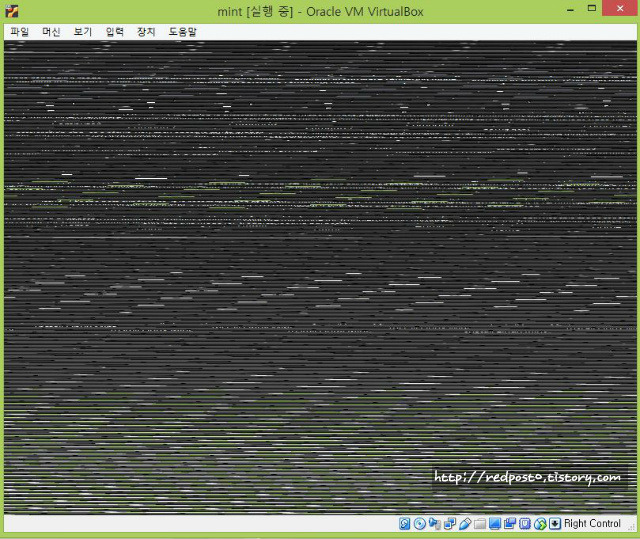Click the CPU virtualization status icon
The height and width of the screenshot is (539, 640).
click(x=525, y=523)
